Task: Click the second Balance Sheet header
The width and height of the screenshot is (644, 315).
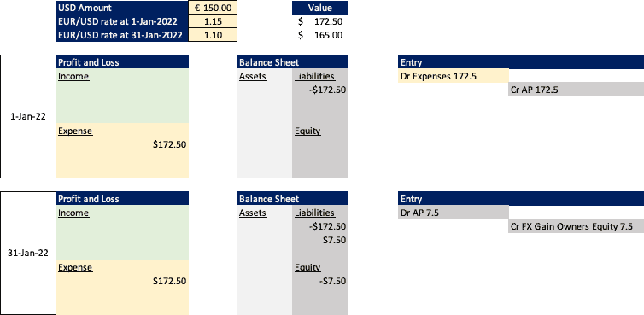Action: click(292, 199)
